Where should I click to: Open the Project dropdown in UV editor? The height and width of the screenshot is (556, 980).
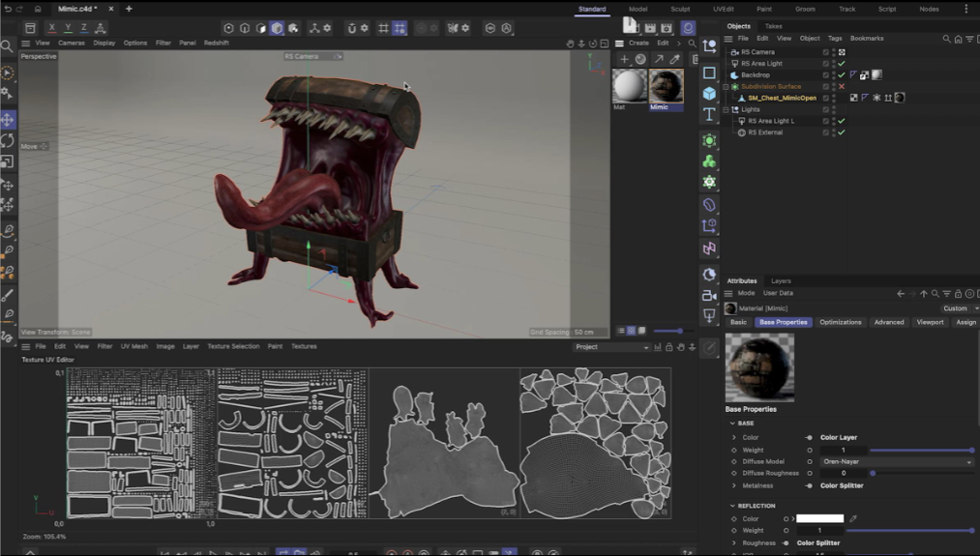611,347
